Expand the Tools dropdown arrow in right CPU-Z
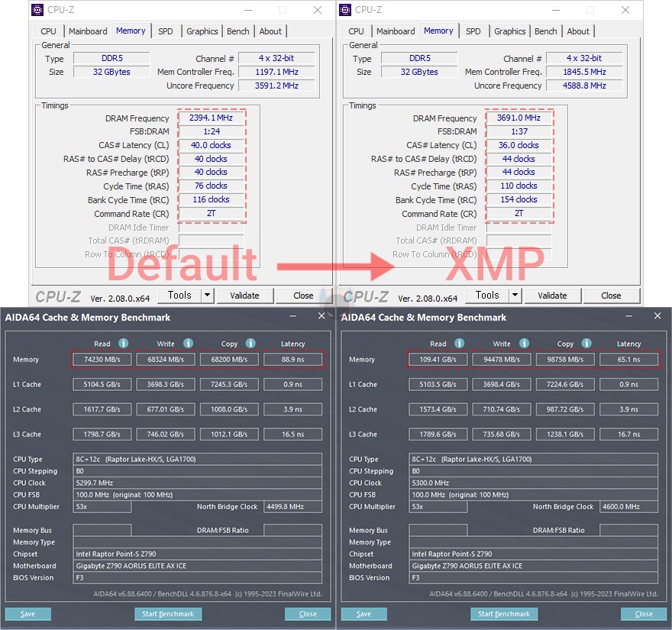Image resolution: width=672 pixels, height=630 pixels. 515,296
